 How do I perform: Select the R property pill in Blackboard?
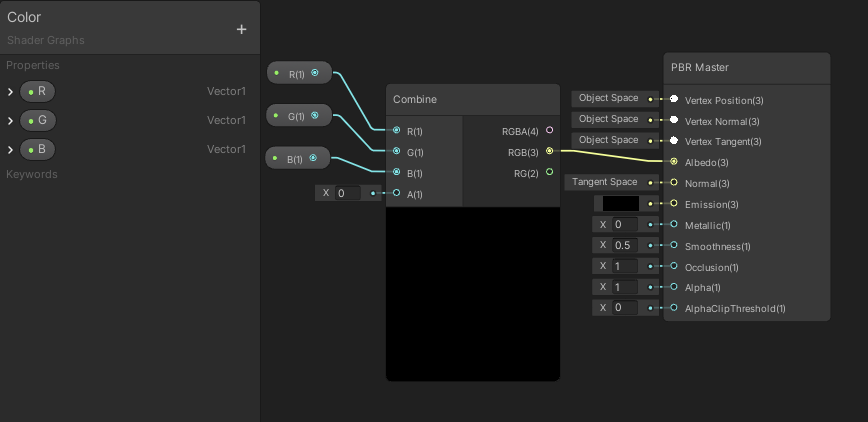(38, 91)
